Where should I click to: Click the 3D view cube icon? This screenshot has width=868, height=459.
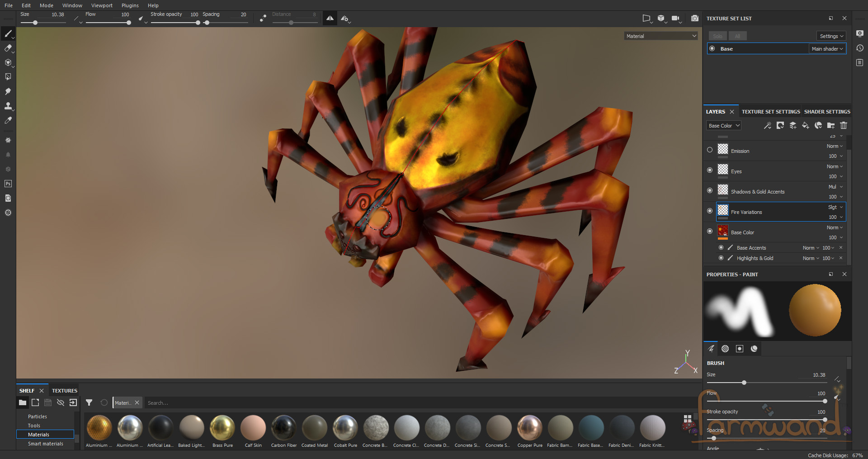661,18
